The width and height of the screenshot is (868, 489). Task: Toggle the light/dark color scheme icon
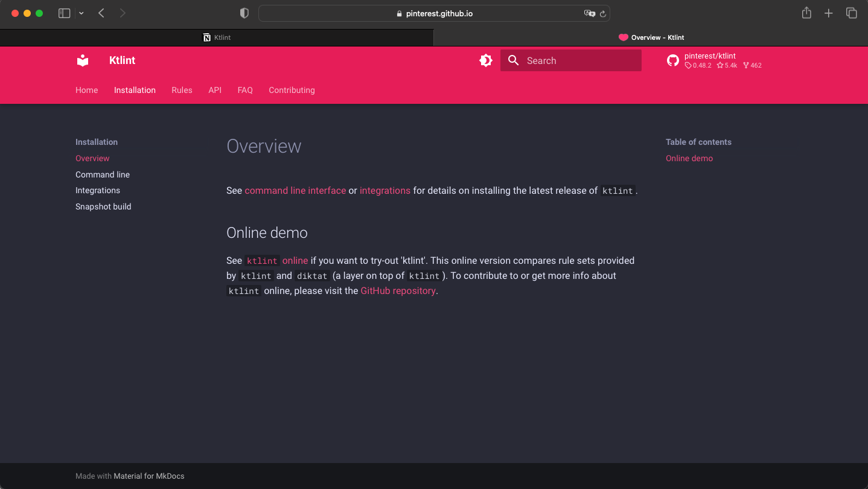(486, 60)
